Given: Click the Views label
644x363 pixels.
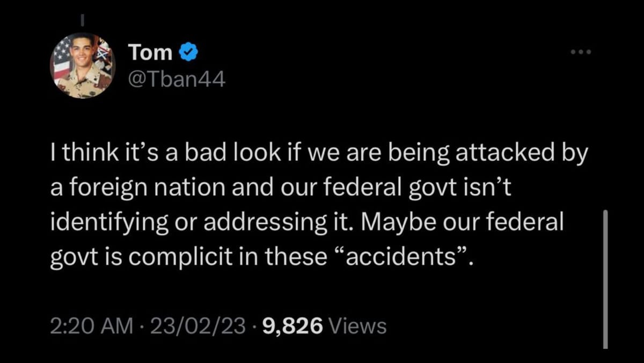Looking at the screenshot, I should point(357,326).
